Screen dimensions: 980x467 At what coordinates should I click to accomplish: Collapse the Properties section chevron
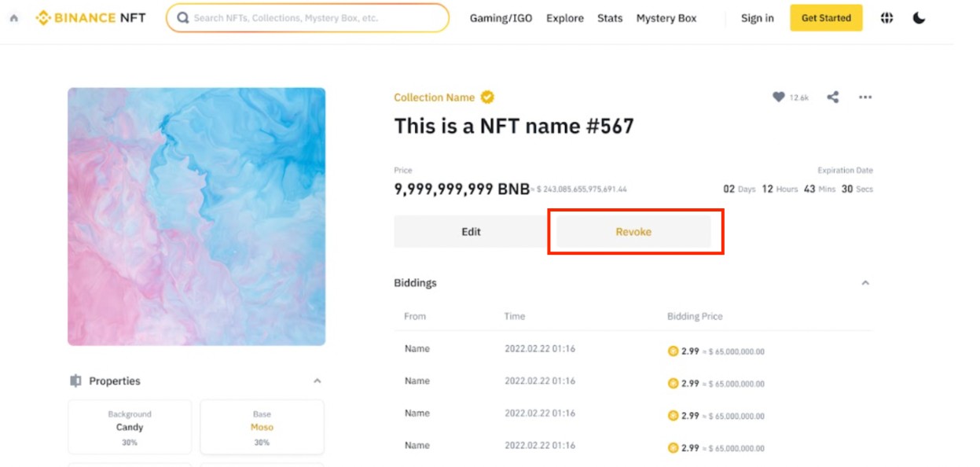[x=317, y=381]
